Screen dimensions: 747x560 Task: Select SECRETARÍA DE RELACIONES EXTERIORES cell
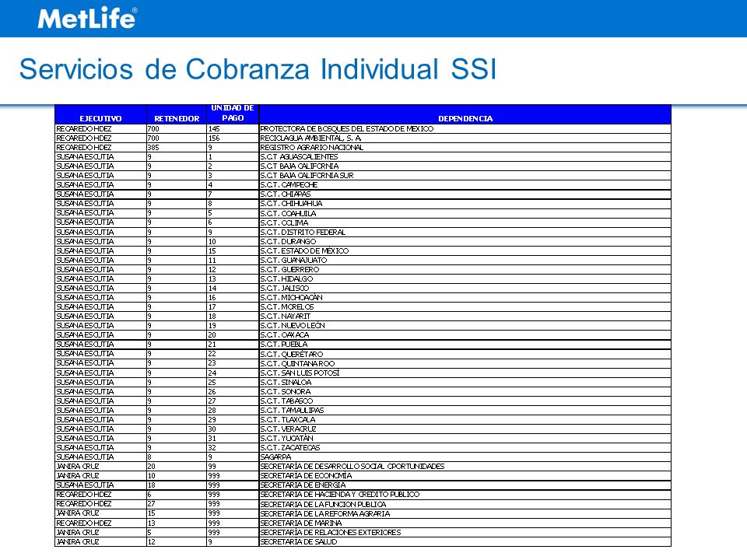[x=465, y=532]
